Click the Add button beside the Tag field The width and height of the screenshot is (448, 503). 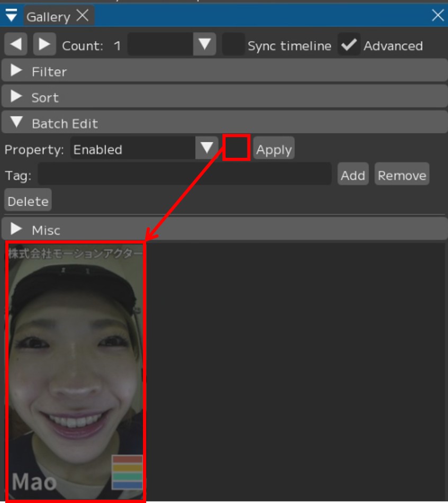coord(353,174)
